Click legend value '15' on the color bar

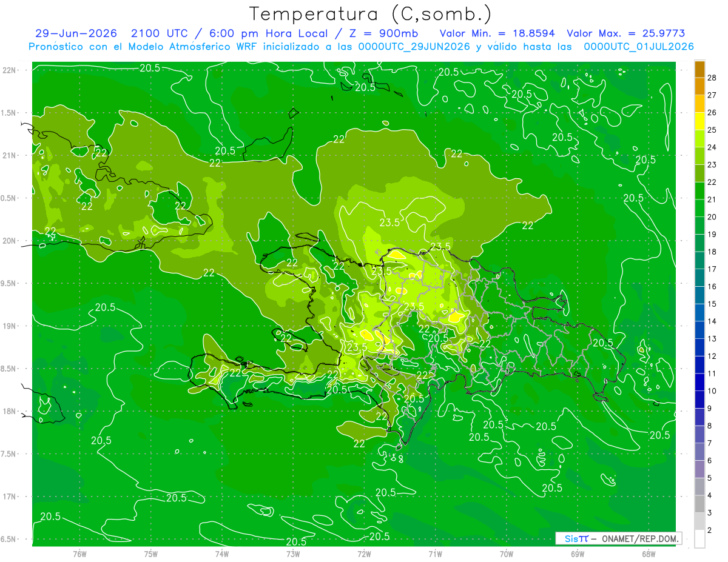coord(712,304)
